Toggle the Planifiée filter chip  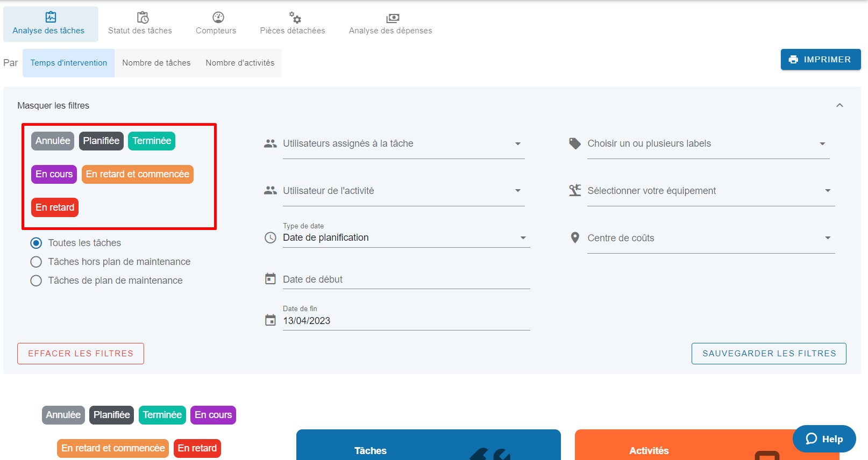click(x=101, y=141)
